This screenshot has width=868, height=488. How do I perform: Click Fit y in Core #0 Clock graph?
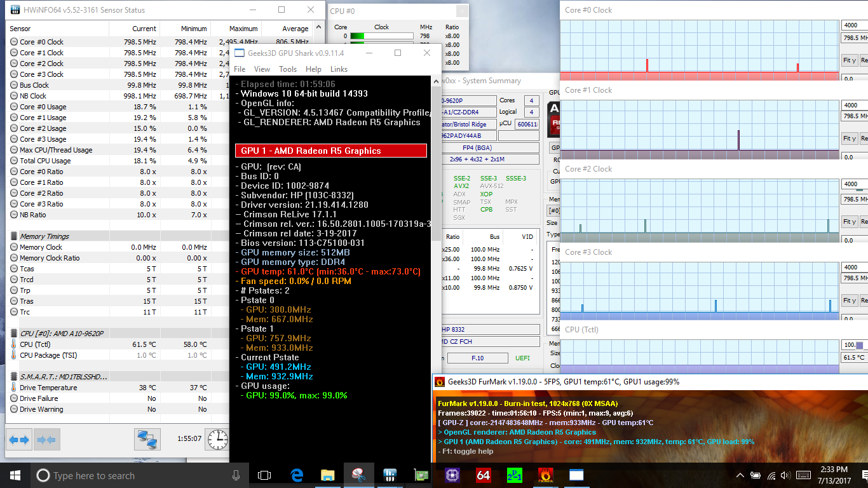pos(849,60)
